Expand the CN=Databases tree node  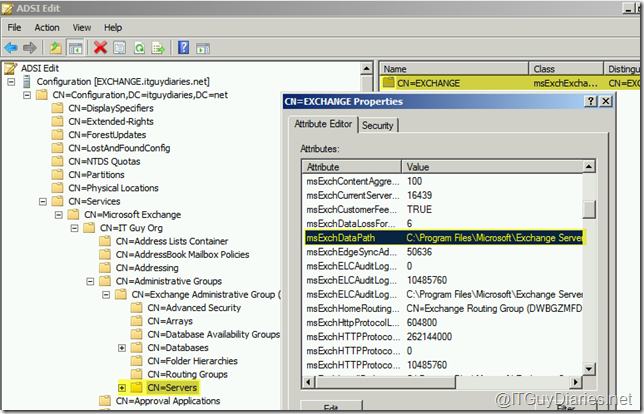[x=122, y=348]
